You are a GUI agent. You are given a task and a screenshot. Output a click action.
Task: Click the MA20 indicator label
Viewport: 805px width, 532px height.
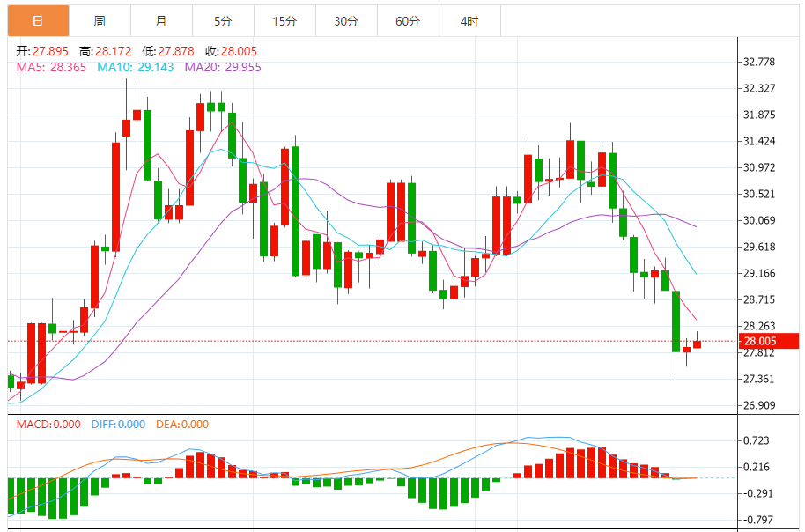pos(223,67)
